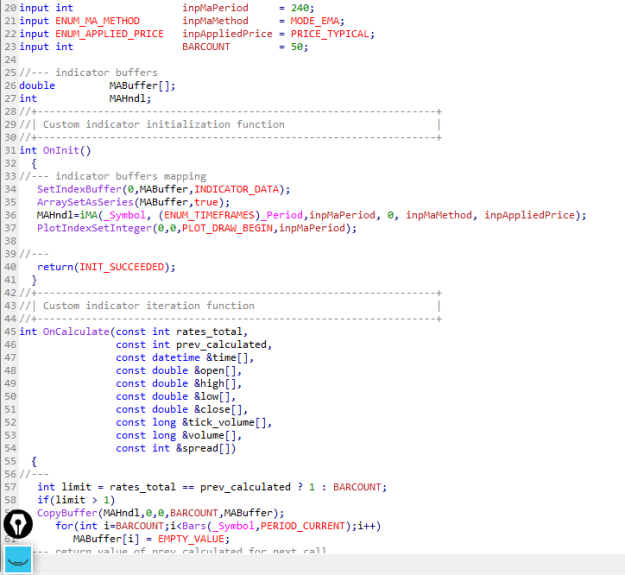Click BARCOUNT input name on line 23
Viewport: 625px width, 575px height.
pyautogui.click(x=206, y=47)
